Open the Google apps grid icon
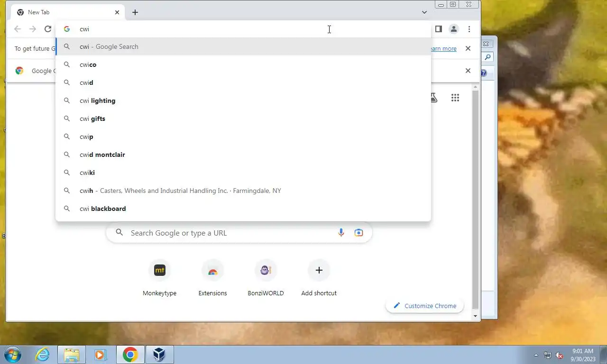Screen dimensions: 607x364 (x=455, y=98)
